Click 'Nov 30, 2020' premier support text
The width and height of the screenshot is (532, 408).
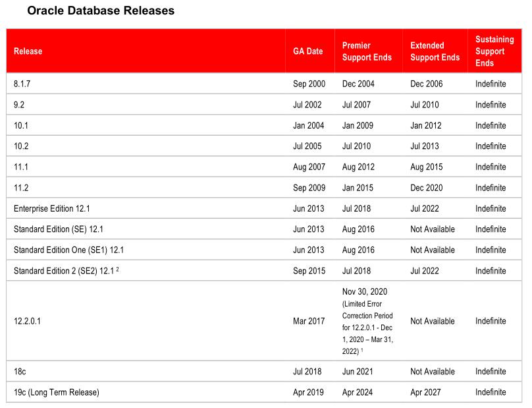(365, 291)
